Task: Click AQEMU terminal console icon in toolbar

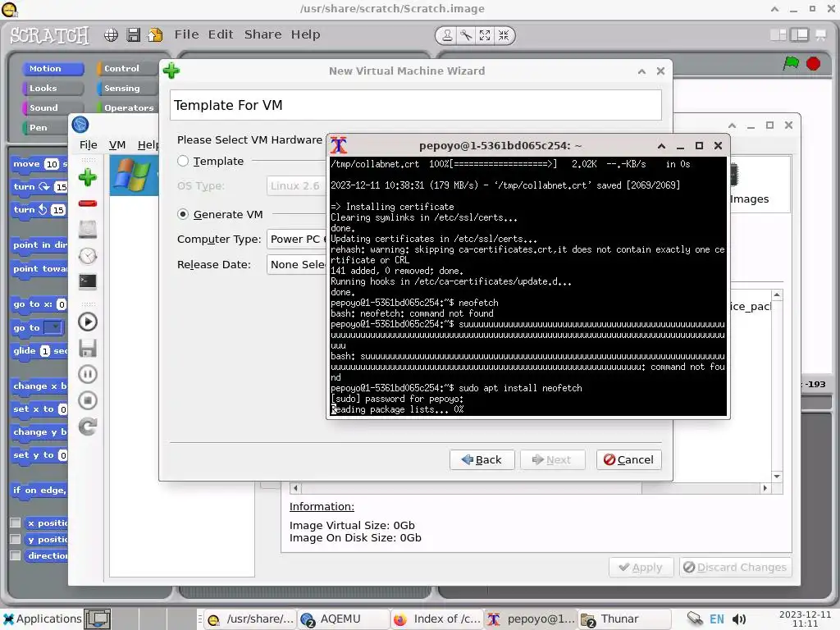Action: click(x=87, y=281)
